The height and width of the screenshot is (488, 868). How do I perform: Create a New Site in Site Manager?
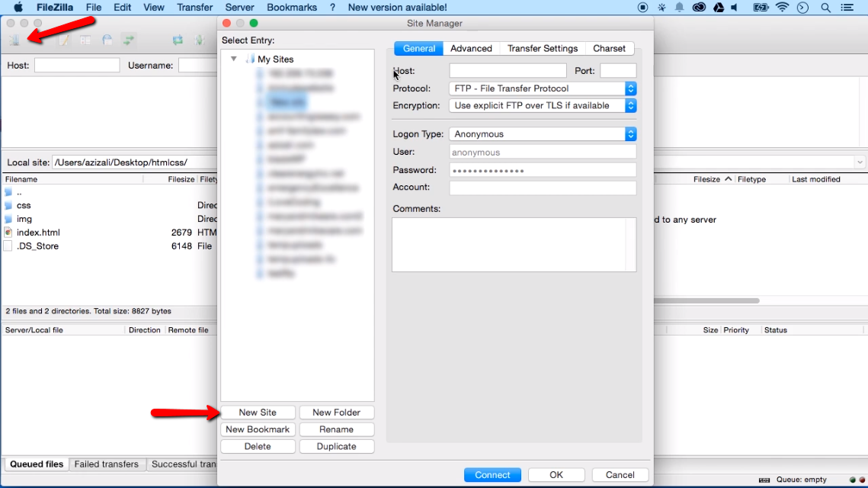click(x=258, y=412)
